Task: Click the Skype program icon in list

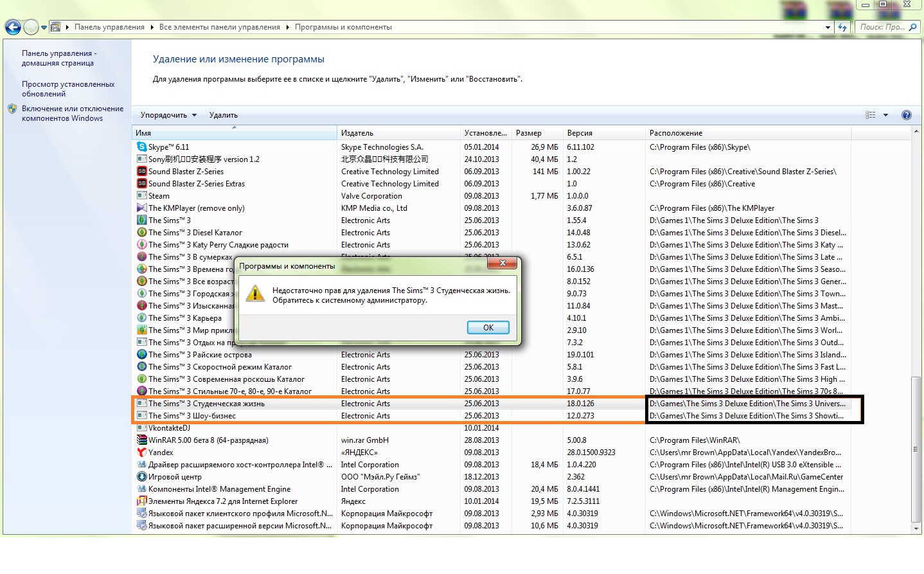Action: 141,147
